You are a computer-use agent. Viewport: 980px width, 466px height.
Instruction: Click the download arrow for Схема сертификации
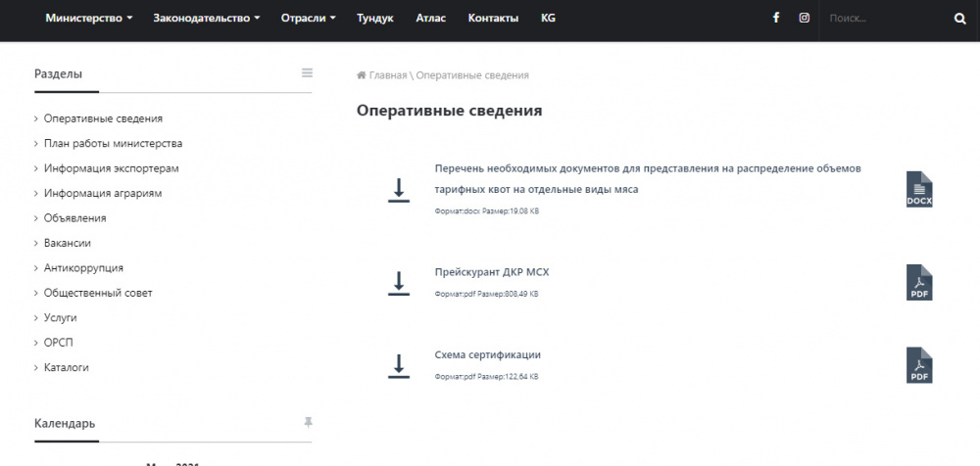[398, 365]
